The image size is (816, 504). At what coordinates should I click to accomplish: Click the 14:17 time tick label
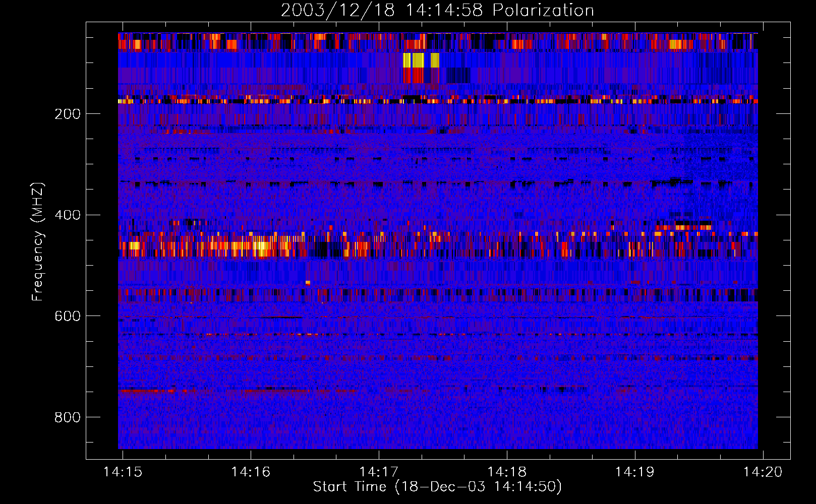(379, 472)
